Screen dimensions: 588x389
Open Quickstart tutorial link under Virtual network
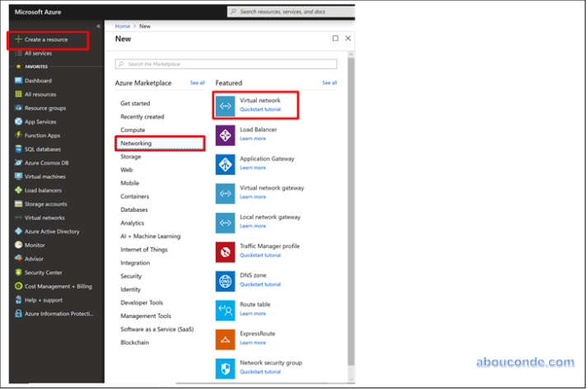point(260,110)
